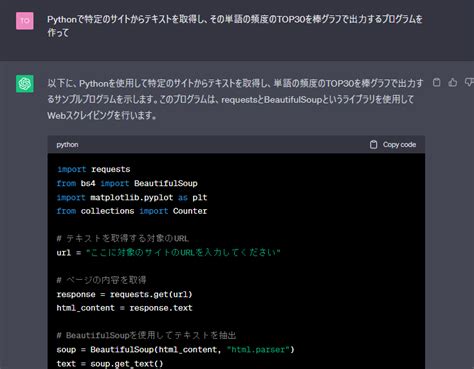Click the code line 'import requests'

pyautogui.click(x=93, y=169)
